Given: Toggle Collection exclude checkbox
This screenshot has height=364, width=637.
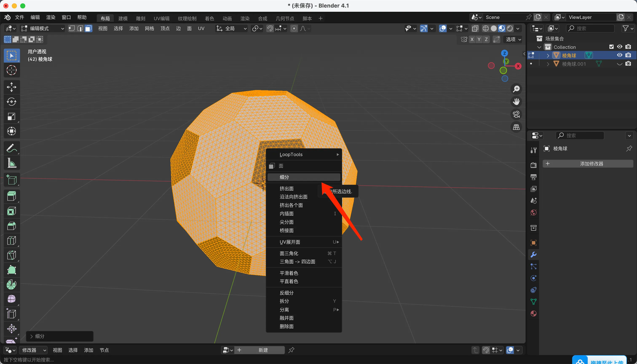Looking at the screenshot, I should tap(611, 47).
